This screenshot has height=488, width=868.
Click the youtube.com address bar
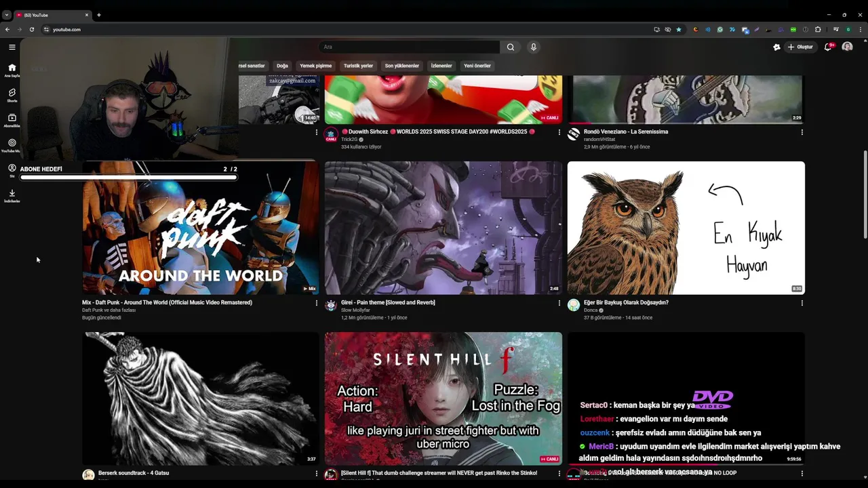(346, 29)
